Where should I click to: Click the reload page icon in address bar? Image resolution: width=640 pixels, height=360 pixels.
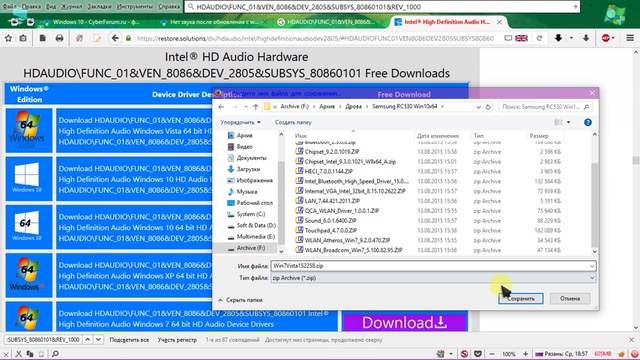point(539,38)
